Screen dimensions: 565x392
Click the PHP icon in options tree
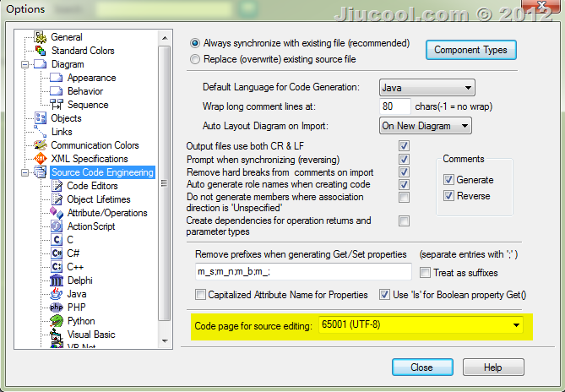pyautogui.click(x=57, y=308)
